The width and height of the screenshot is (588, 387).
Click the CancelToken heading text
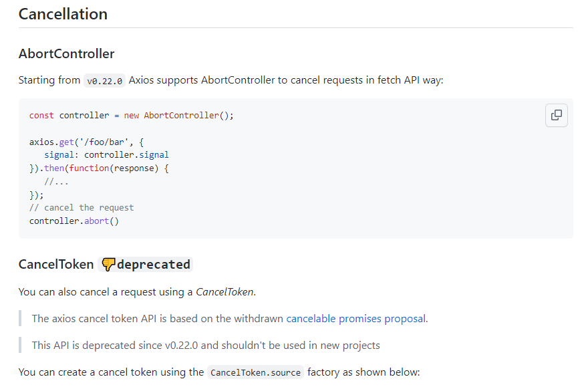pos(56,265)
